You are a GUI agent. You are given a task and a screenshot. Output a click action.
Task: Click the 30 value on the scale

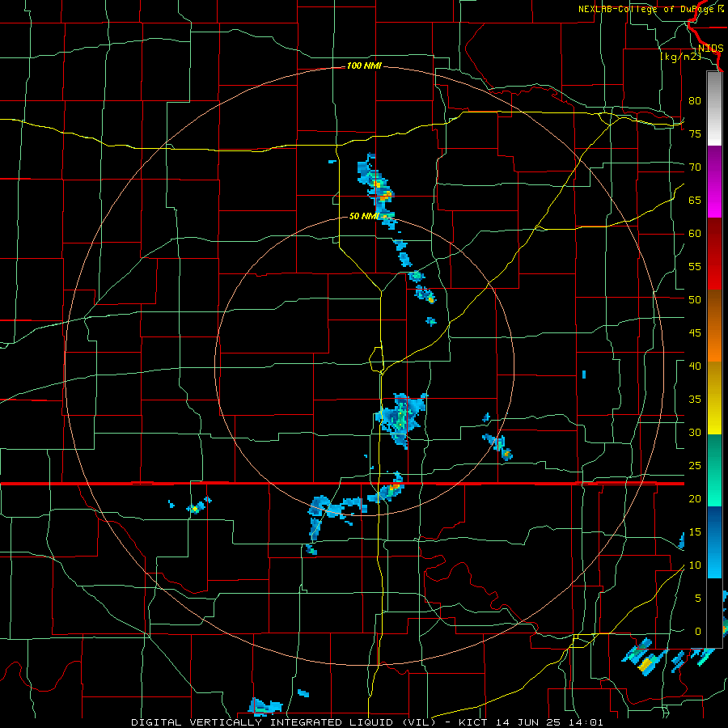(x=695, y=432)
